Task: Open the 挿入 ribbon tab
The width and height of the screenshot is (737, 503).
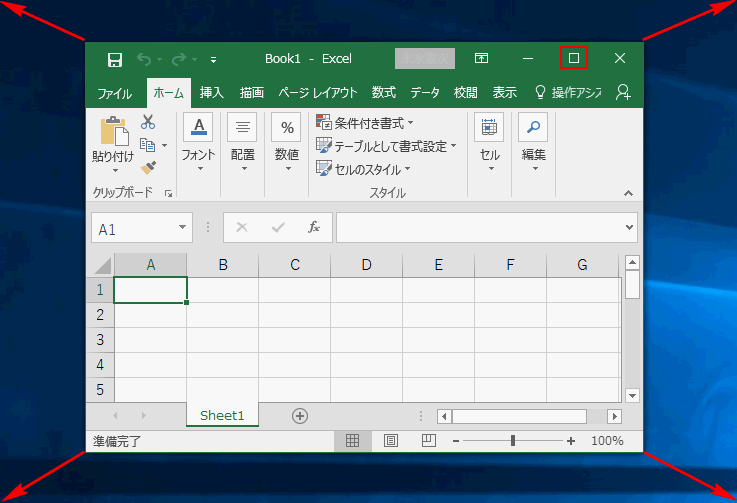Action: [x=211, y=93]
